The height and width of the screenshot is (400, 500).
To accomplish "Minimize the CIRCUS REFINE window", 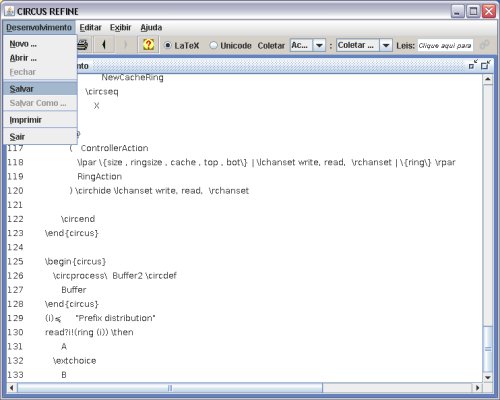I will pos(458,11).
